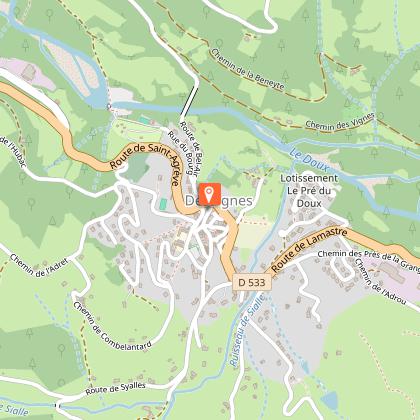Image resolution: width=420 pixels, height=420 pixels.
Task: Click the Route de Syalles label
Action: pyautogui.click(x=115, y=388)
